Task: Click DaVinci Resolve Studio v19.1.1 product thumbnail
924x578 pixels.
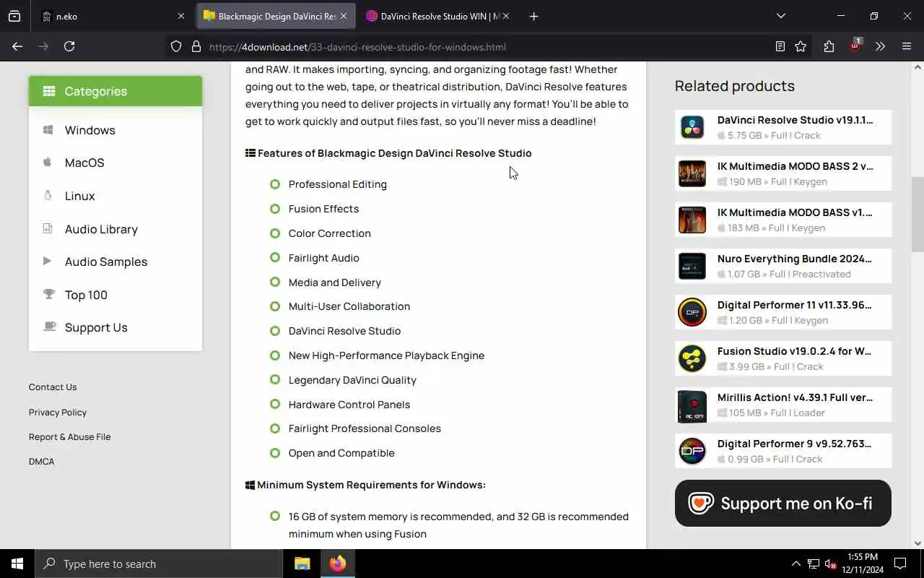Action: [692, 127]
